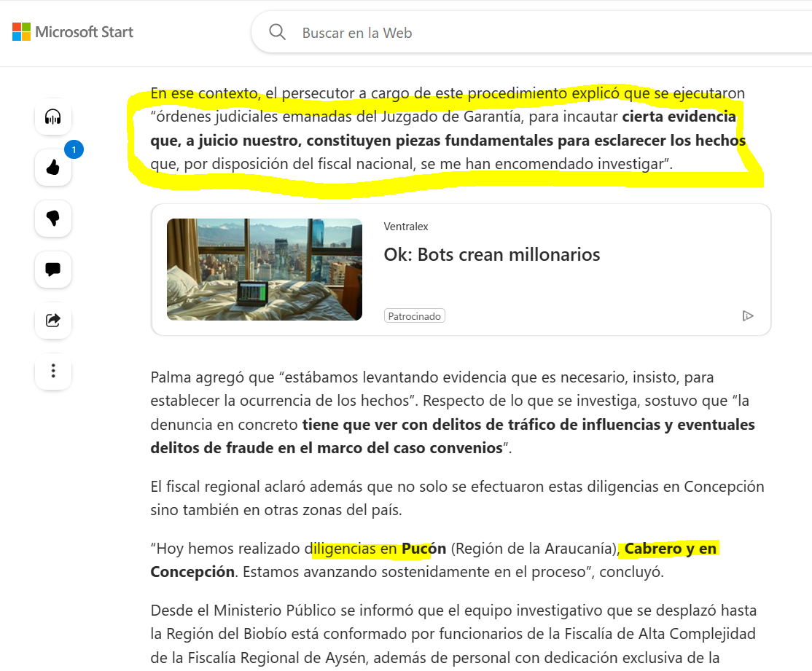Screen dimensions: 812x671
Task: Open the ad choices triangle icon
Action: pyautogui.click(x=747, y=315)
